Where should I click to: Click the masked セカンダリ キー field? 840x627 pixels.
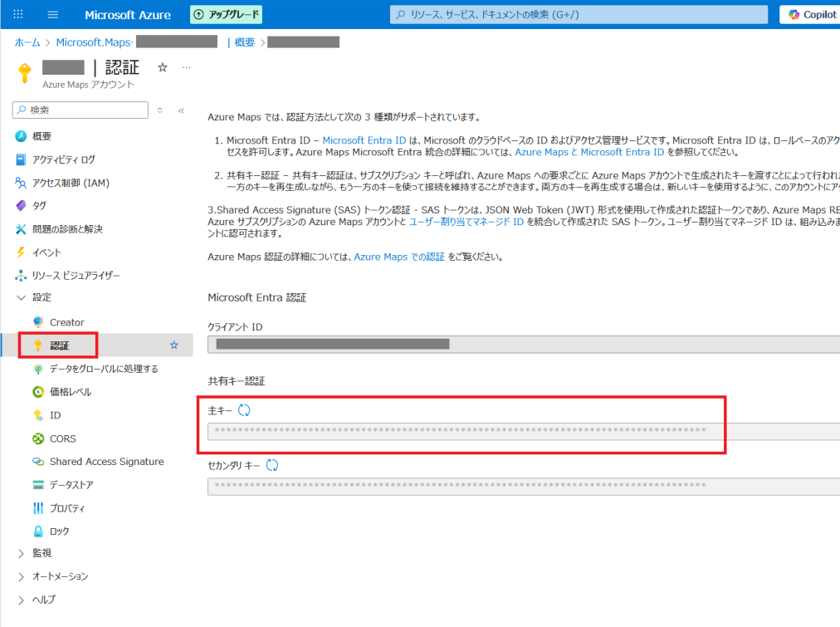[524, 487]
